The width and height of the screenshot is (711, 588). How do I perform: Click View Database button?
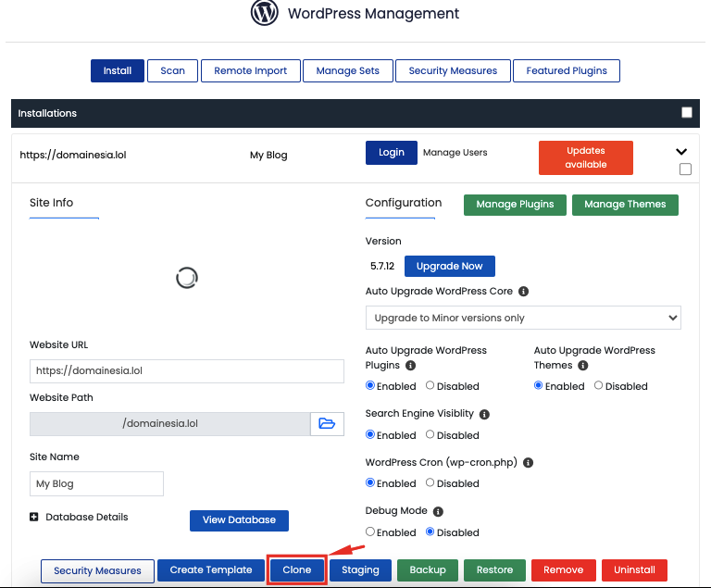coord(239,520)
